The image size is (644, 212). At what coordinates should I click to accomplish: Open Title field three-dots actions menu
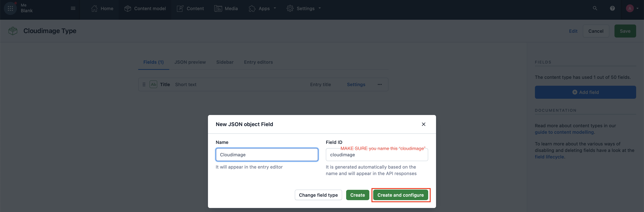pyautogui.click(x=379, y=84)
